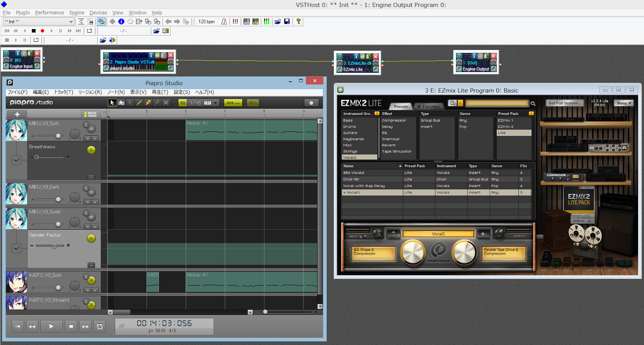This screenshot has width=644, height=345.
Task: Select the arrow pointer tool in Piapro Studio
Action: click(x=112, y=103)
